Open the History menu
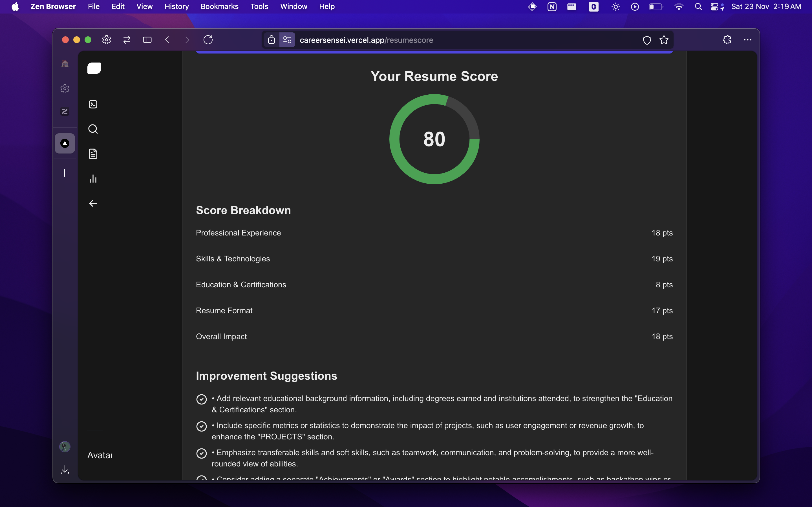 tap(176, 7)
